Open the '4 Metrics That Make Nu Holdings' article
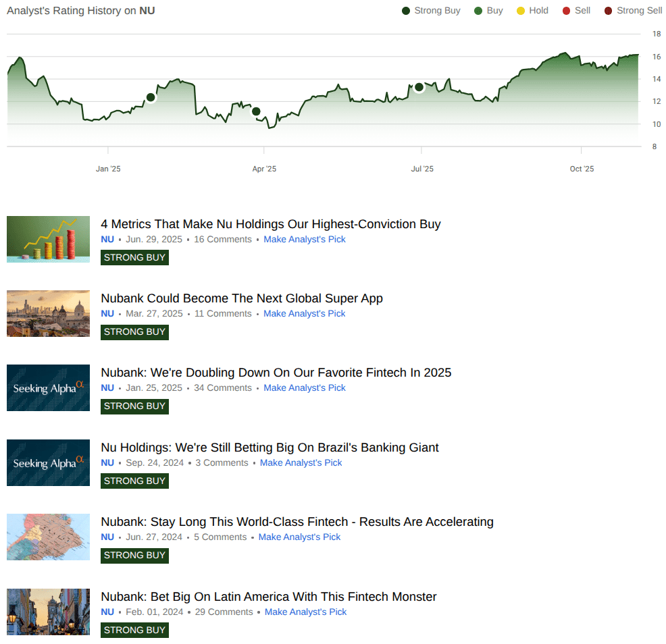 [x=270, y=224]
